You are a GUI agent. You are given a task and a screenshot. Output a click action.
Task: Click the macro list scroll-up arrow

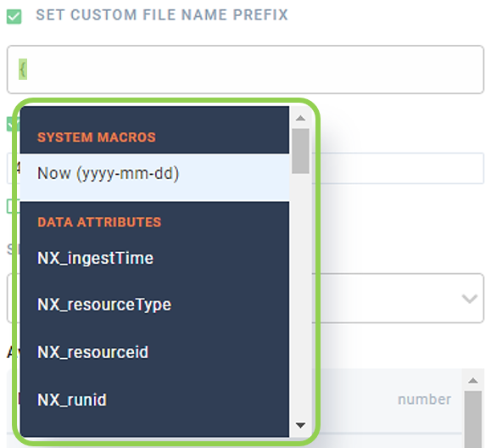click(300, 118)
